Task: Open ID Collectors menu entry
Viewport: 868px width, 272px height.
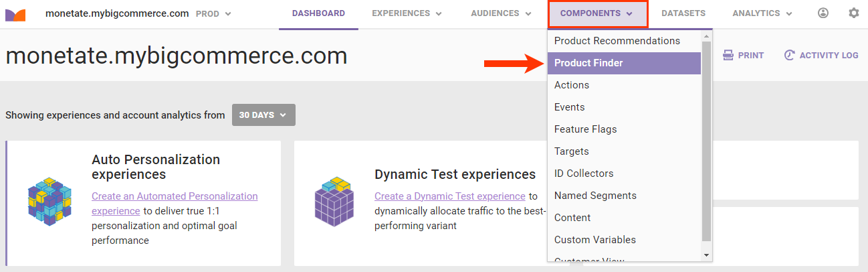Action: [624, 174]
